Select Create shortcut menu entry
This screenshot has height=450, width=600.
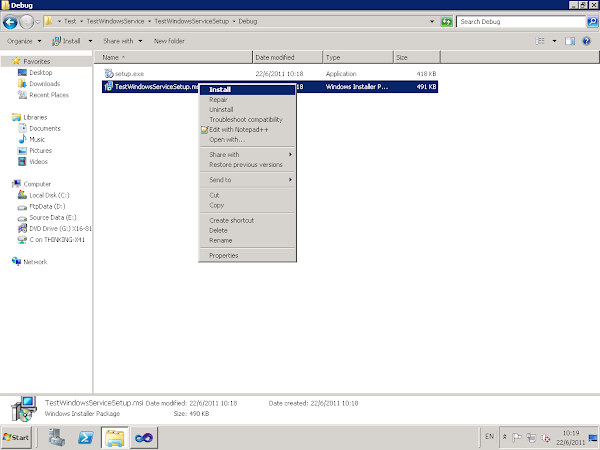[x=248, y=220]
